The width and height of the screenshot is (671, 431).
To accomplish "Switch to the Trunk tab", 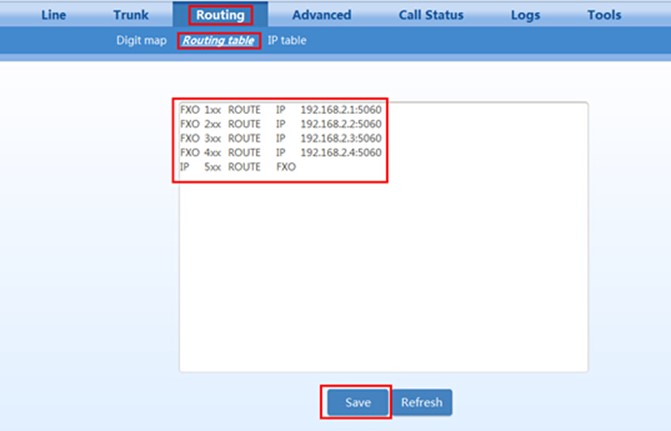I will (x=131, y=15).
